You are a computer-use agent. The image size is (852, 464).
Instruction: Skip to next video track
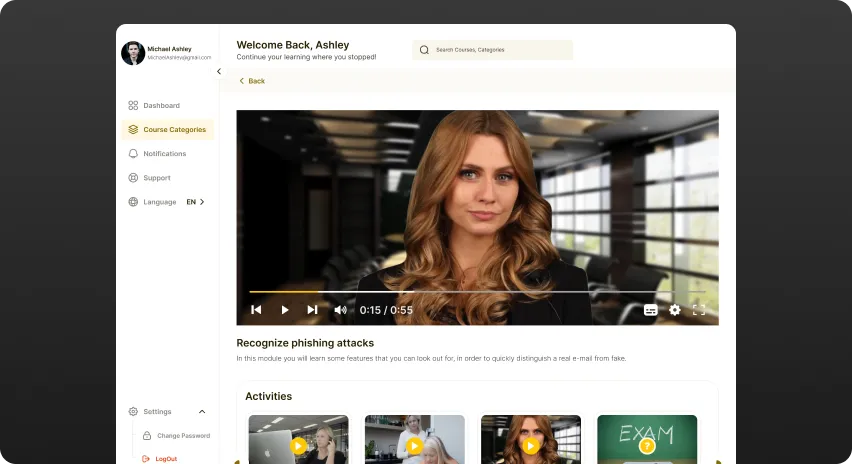pyautogui.click(x=312, y=310)
